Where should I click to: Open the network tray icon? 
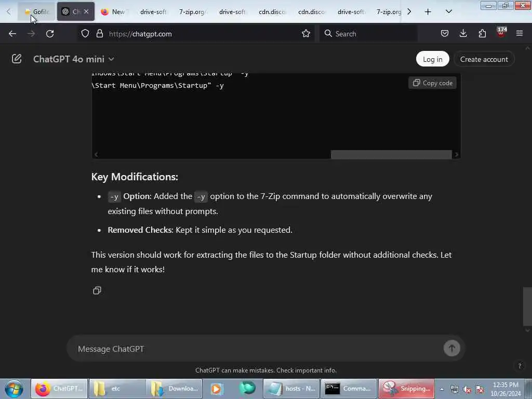click(455, 390)
